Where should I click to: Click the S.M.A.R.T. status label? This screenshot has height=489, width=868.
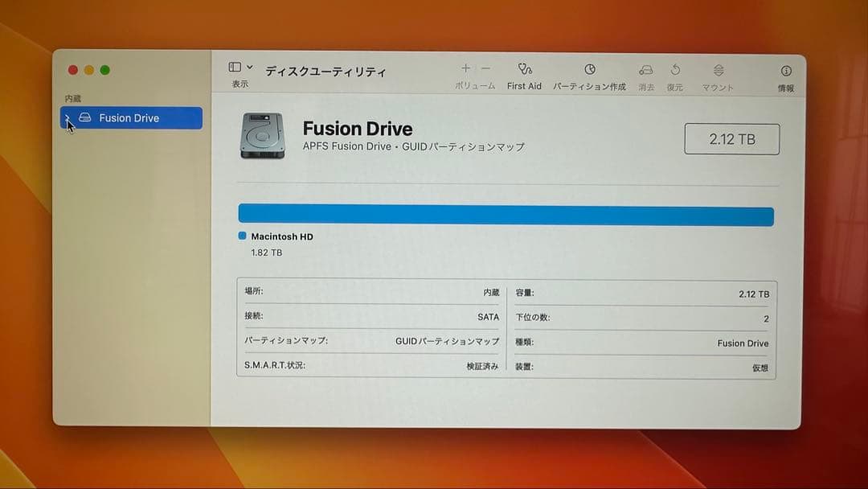coord(275,365)
